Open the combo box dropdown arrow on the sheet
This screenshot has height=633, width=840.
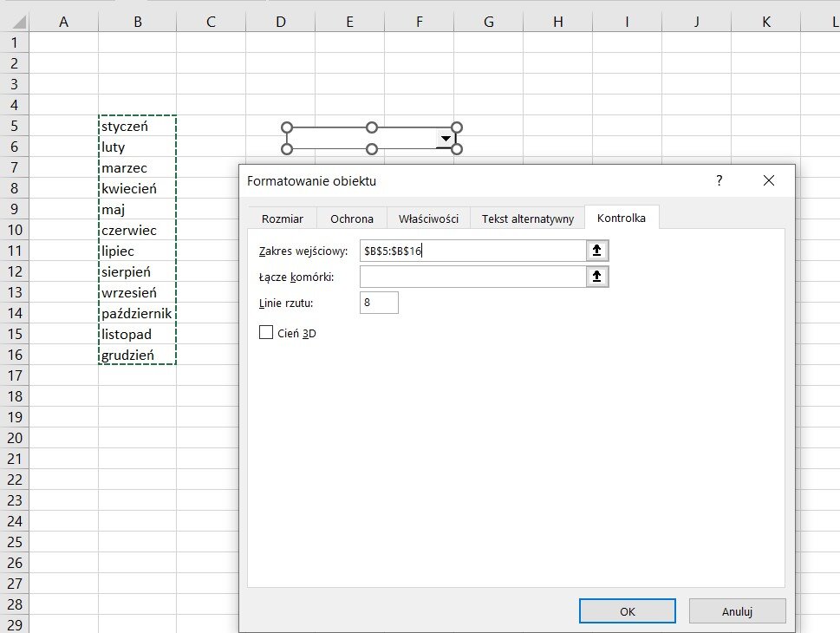(x=446, y=138)
